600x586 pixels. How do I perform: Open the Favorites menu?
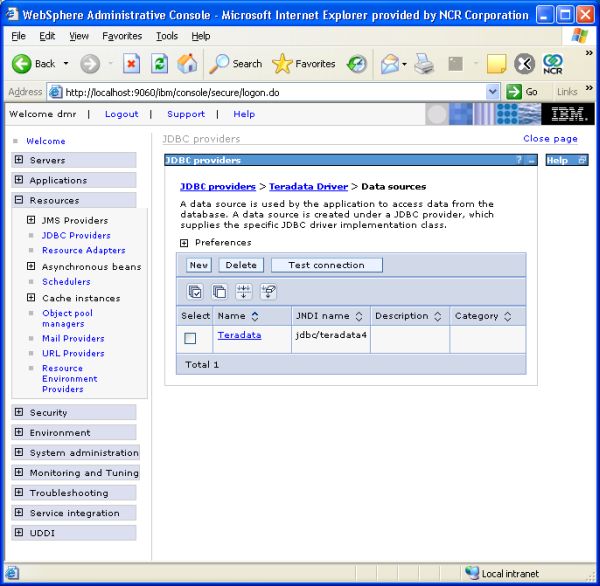(x=122, y=36)
